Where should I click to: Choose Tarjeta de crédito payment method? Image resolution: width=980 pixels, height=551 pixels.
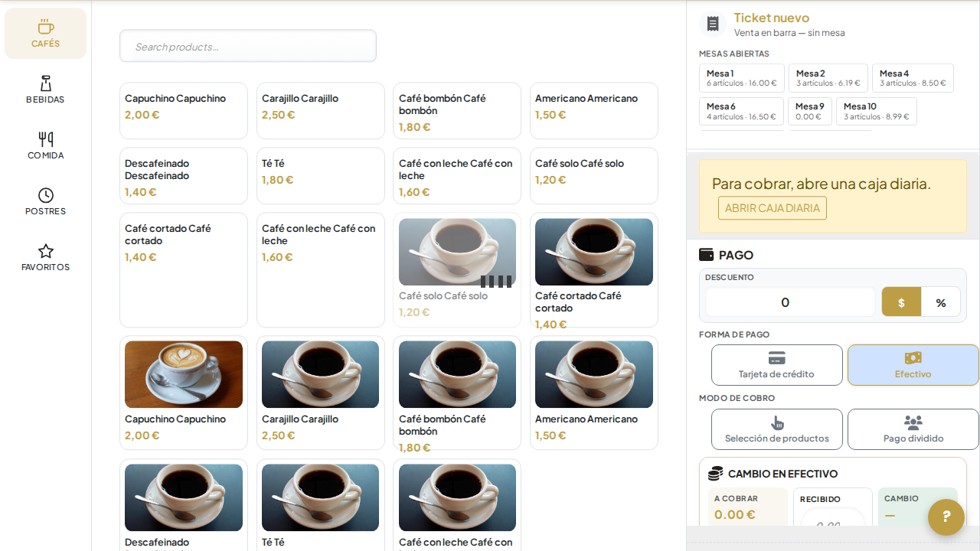point(777,365)
